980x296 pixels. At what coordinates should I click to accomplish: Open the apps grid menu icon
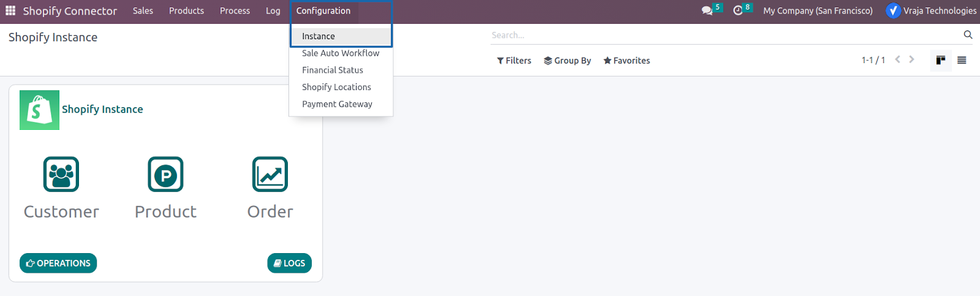coord(10,10)
